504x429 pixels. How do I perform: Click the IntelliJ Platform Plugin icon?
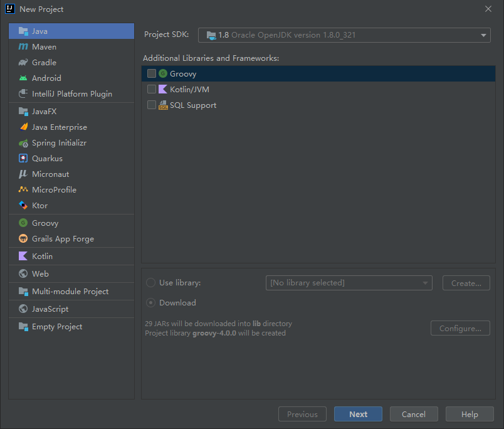pos(23,94)
